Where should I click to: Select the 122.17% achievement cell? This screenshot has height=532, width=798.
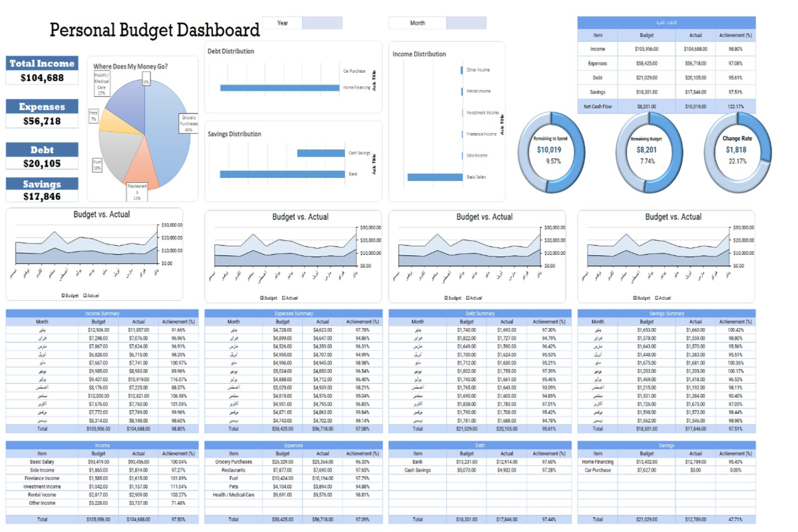pos(735,107)
